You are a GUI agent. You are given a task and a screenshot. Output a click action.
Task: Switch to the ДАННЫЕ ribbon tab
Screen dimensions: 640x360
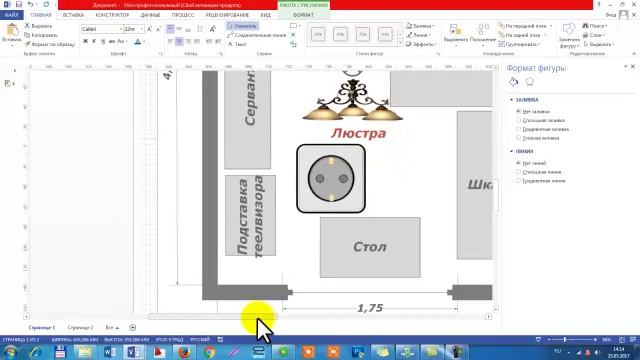(150, 15)
